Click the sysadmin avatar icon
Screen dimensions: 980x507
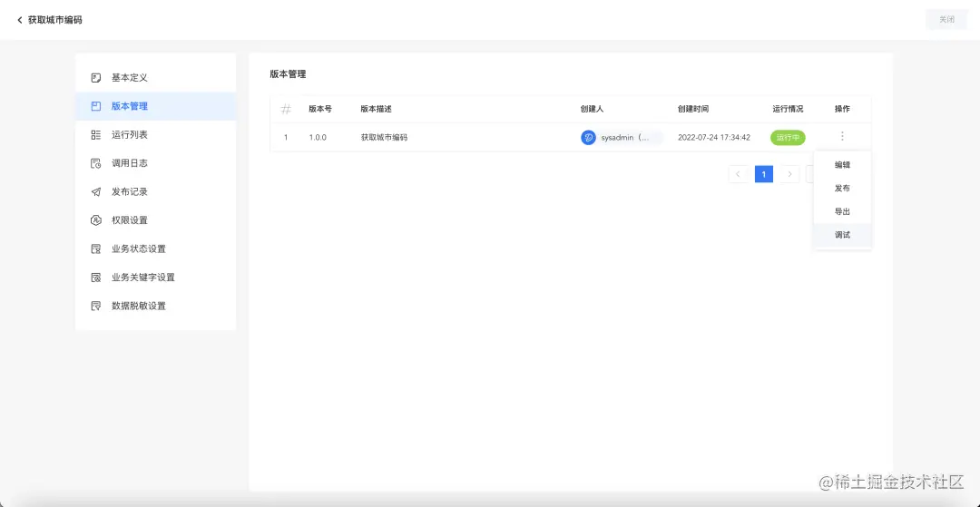(588, 137)
